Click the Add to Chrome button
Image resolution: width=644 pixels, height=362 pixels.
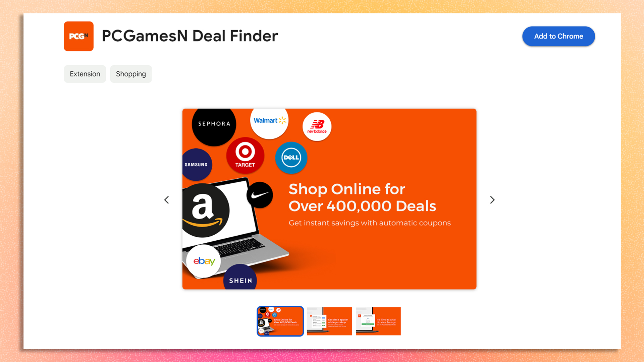(x=558, y=36)
